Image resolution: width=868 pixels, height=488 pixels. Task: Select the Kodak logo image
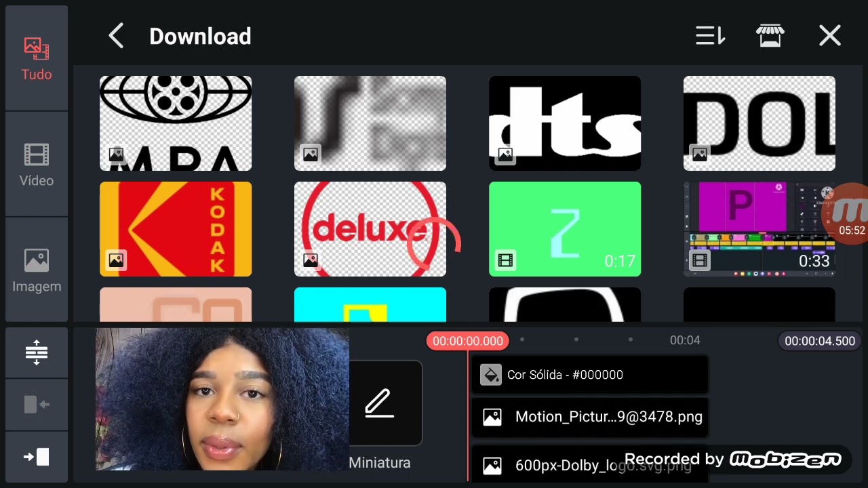[x=176, y=229]
